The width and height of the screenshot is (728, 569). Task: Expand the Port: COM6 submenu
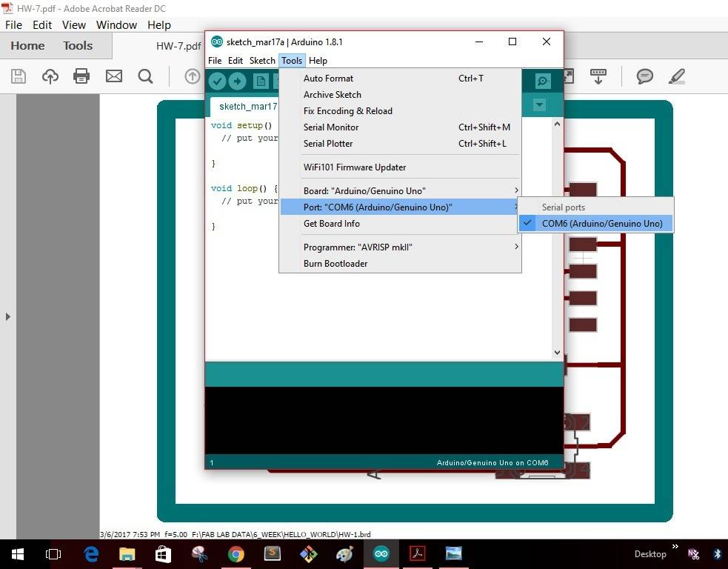coord(400,207)
